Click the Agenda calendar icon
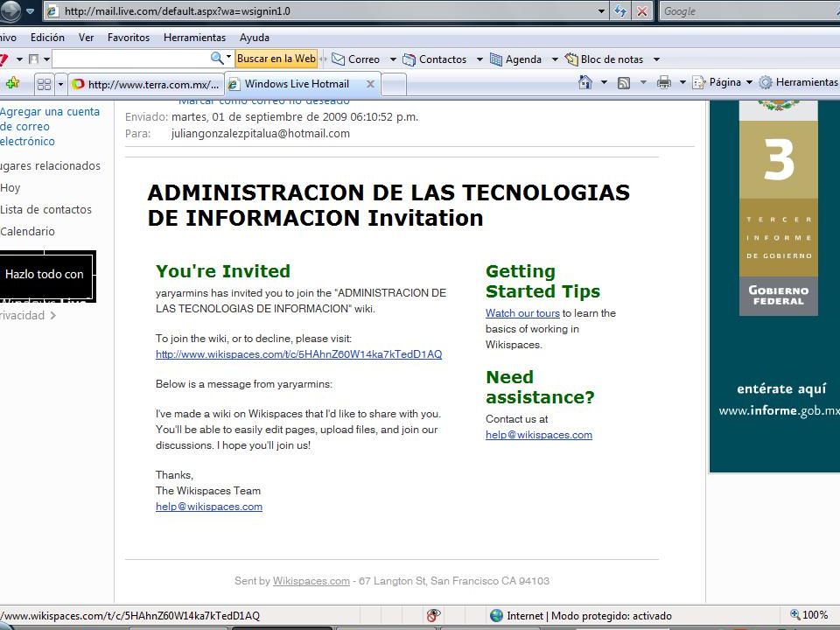The width and height of the screenshot is (840, 630). click(x=496, y=59)
